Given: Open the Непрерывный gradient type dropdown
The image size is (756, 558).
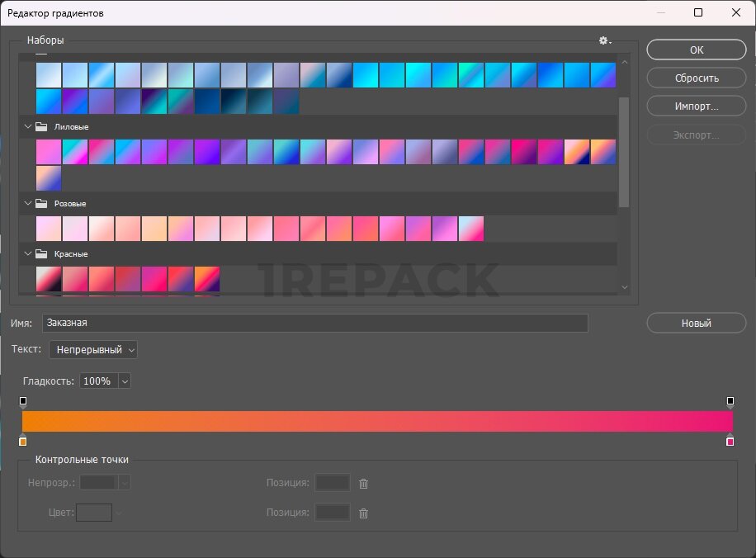Looking at the screenshot, I should (93, 350).
